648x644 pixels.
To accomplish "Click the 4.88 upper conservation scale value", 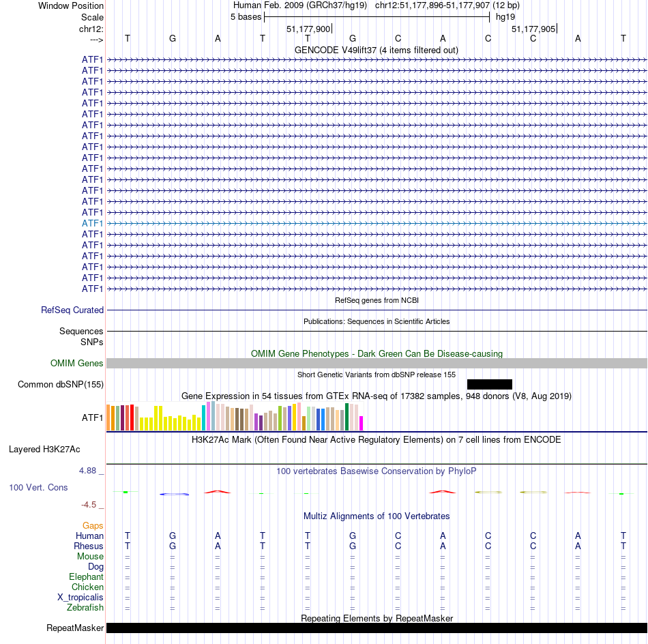I will point(87,471).
